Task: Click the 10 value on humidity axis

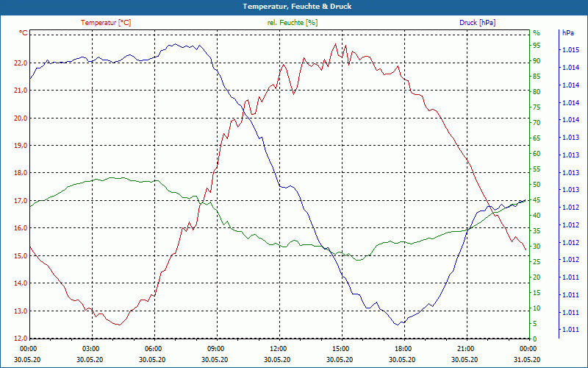Action: pos(537,308)
